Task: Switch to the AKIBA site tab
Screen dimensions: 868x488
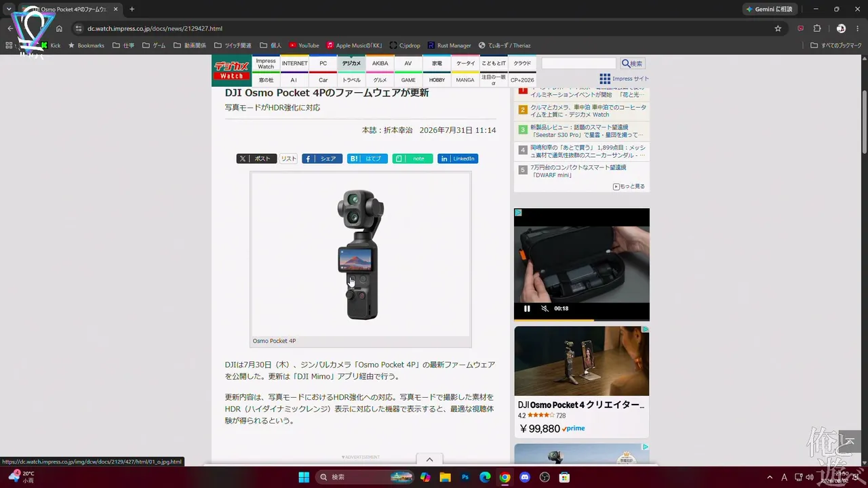Action: (380, 63)
